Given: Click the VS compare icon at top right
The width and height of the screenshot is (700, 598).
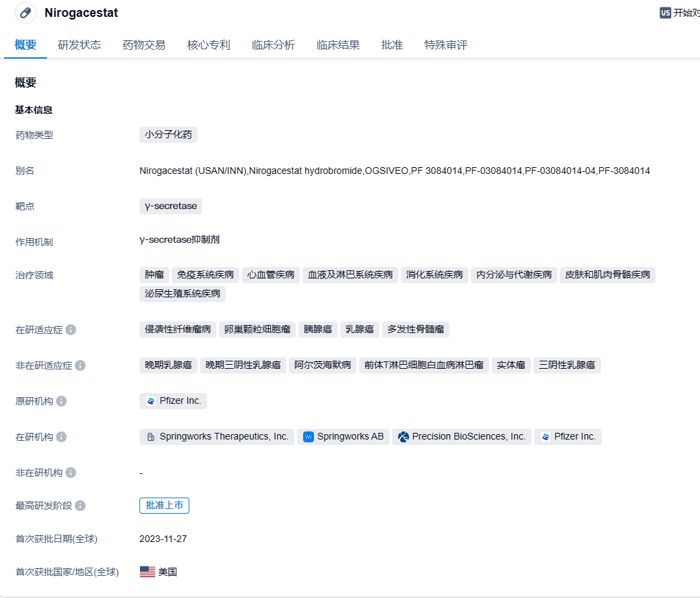Looking at the screenshot, I should (x=665, y=13).
